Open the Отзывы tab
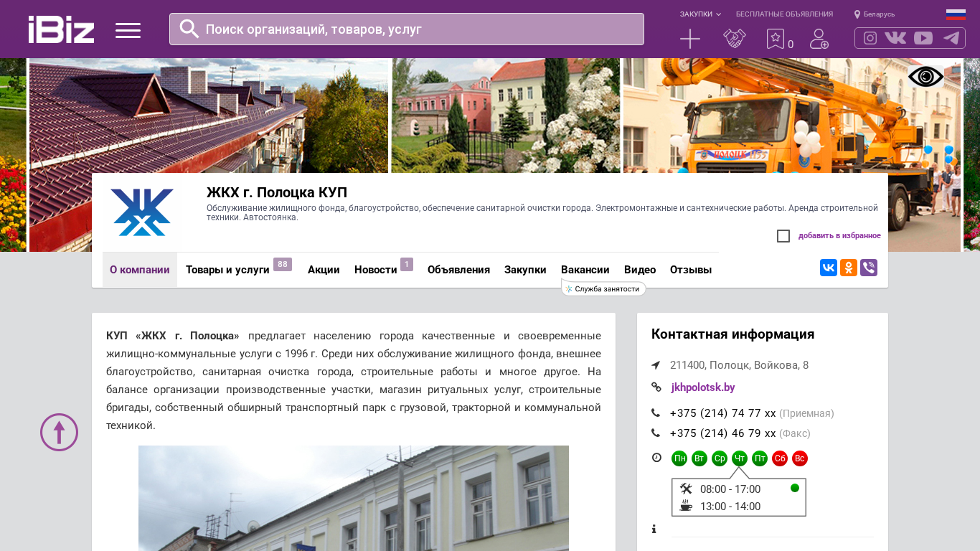Screen dimensions: 980x551 pyautogui.click(x=691, y=270)
